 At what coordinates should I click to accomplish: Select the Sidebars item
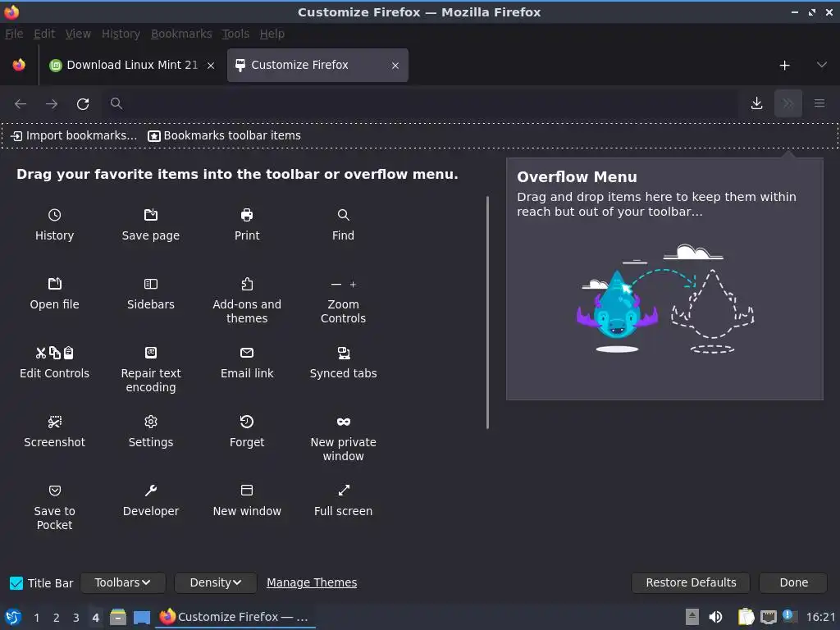(151, 294)
